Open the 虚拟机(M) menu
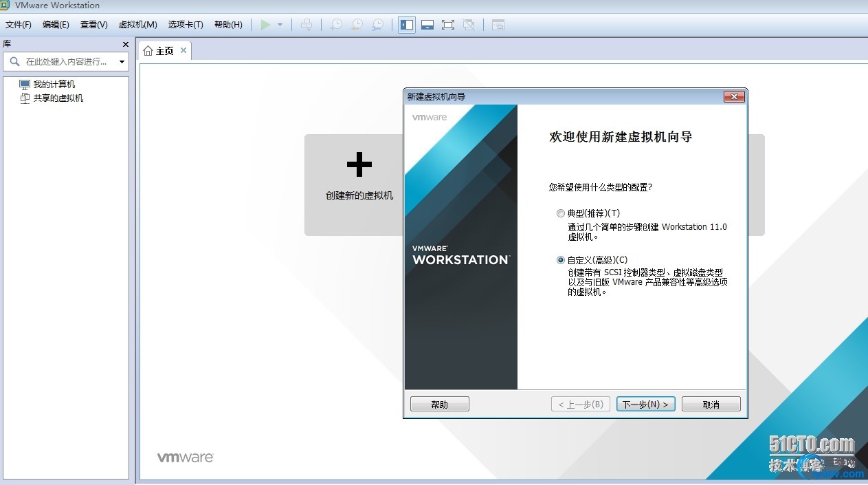This screenshot has height=485, width=868. 138,25
